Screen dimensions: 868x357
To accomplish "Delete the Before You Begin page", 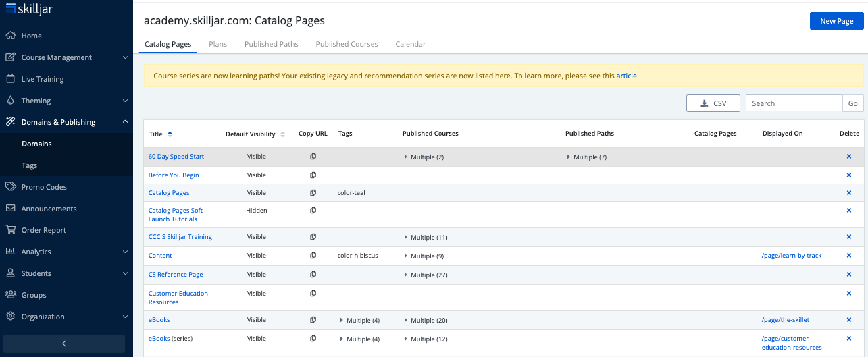I will [x=849, y=175].
